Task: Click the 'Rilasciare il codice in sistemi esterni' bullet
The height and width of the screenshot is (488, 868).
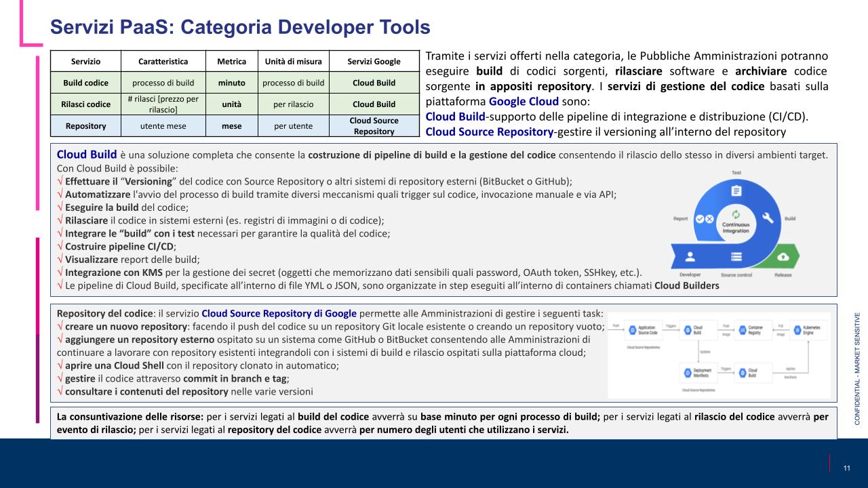Action: [x=221, y=220]
